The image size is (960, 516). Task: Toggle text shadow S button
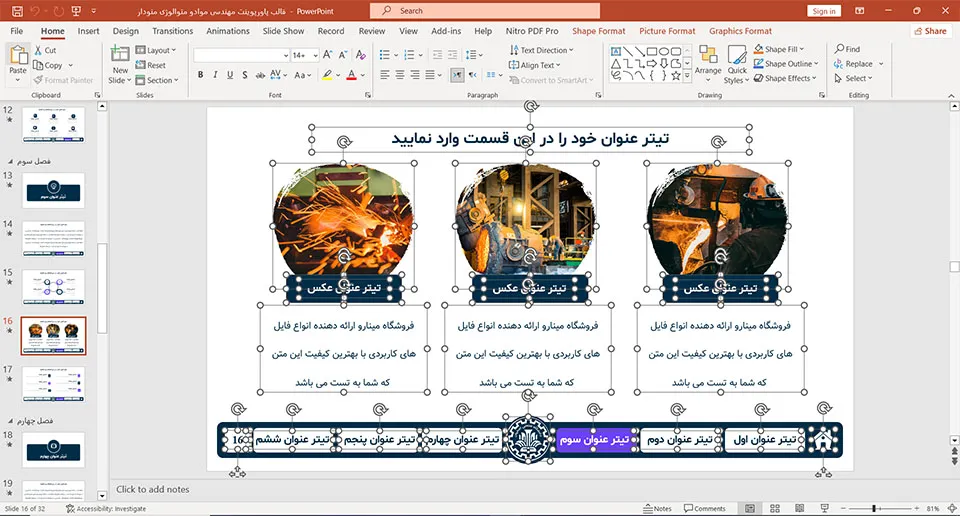[244, 75]
